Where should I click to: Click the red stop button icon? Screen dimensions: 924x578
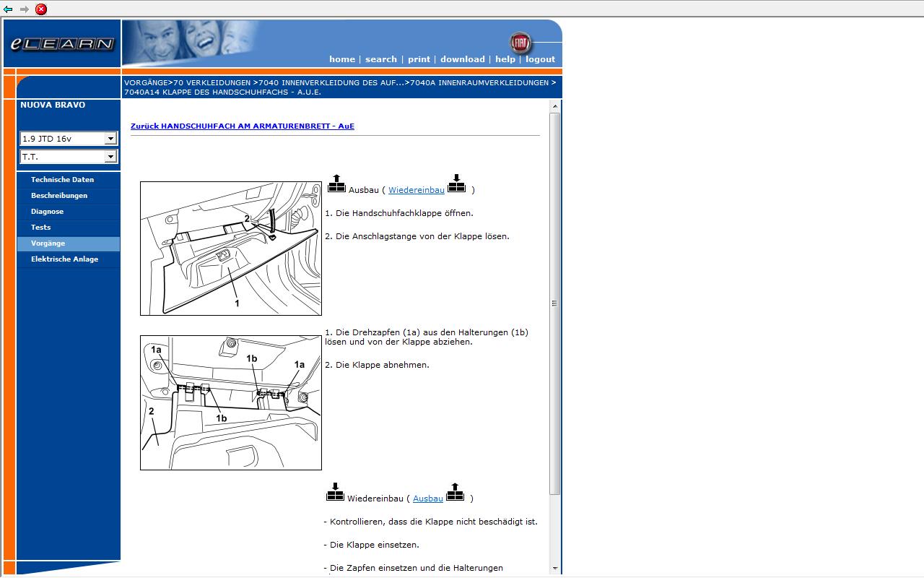pos(41,9)
